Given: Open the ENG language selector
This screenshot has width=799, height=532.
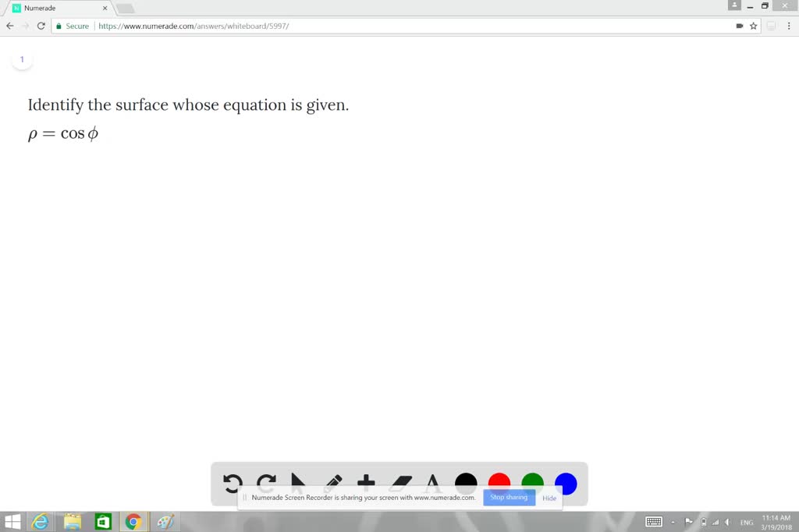Looking at the screenshot, I should pyautogui.click(x=747, y=522).
